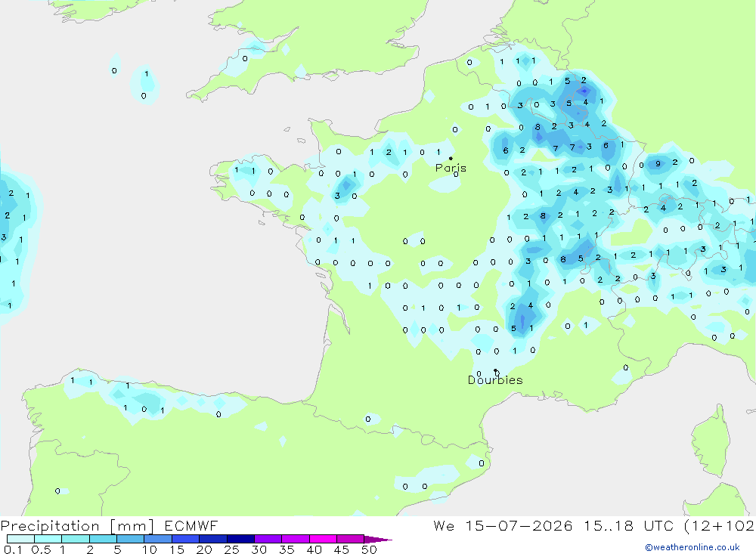Image resolution: width=756 pixels, height=554 pixels.
Task: Click the legend value '50'
Action: (369, 549)
